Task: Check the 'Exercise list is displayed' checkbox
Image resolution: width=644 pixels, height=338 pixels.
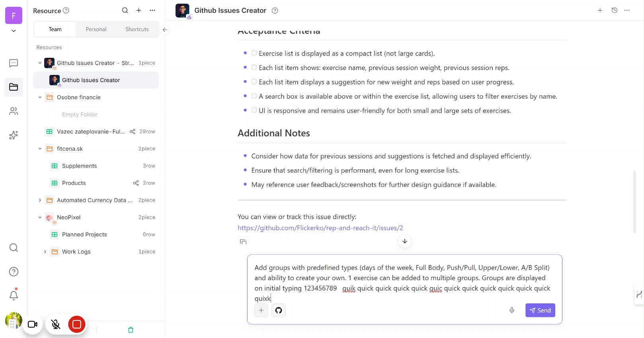Action: [x=254, y=53]
